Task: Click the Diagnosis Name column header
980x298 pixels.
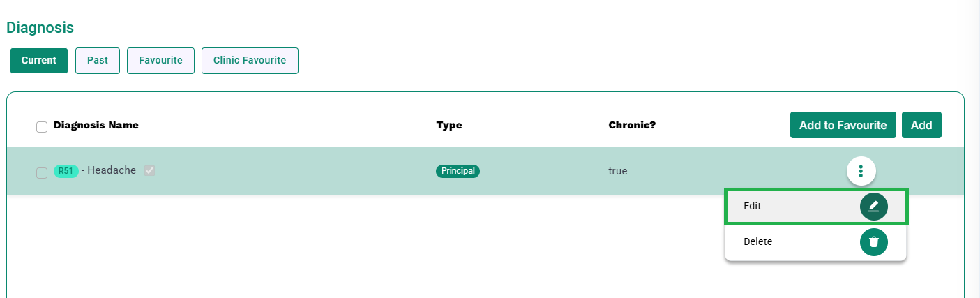Action: click(x=96, y=126)
